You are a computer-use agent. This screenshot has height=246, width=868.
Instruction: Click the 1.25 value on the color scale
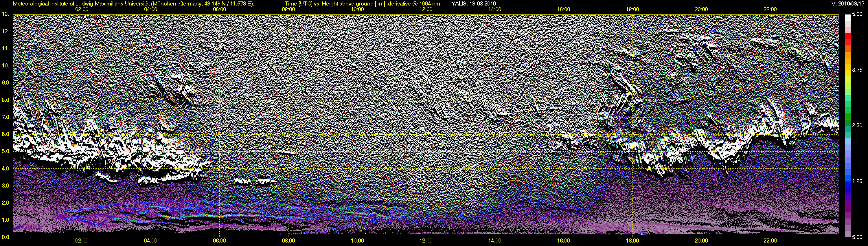(857, 181)
